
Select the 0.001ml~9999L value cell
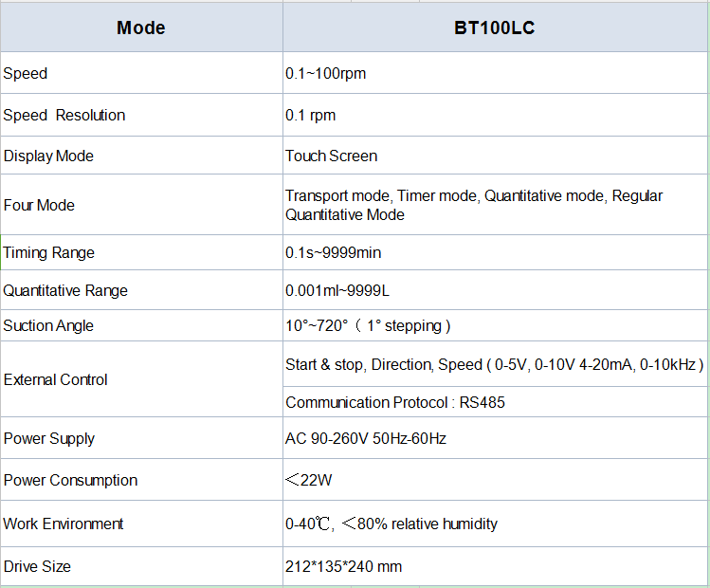click(x=337, y=290)
